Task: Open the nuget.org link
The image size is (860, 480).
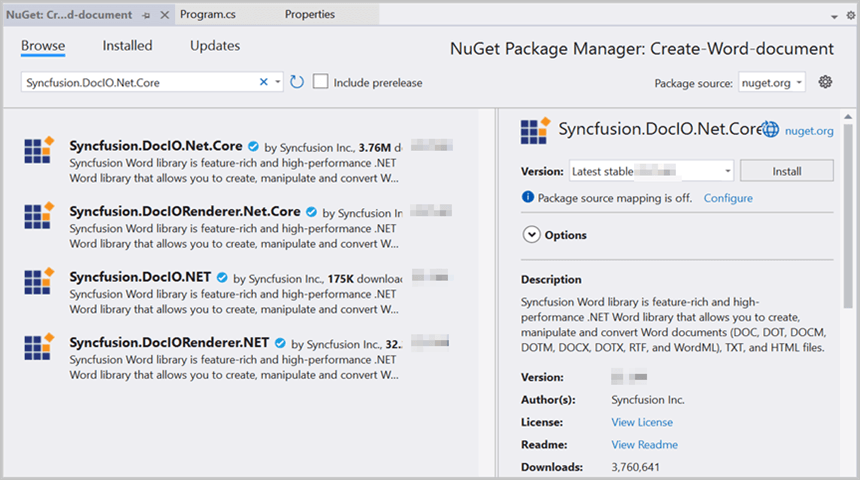Action: click(x=809, y=131)
